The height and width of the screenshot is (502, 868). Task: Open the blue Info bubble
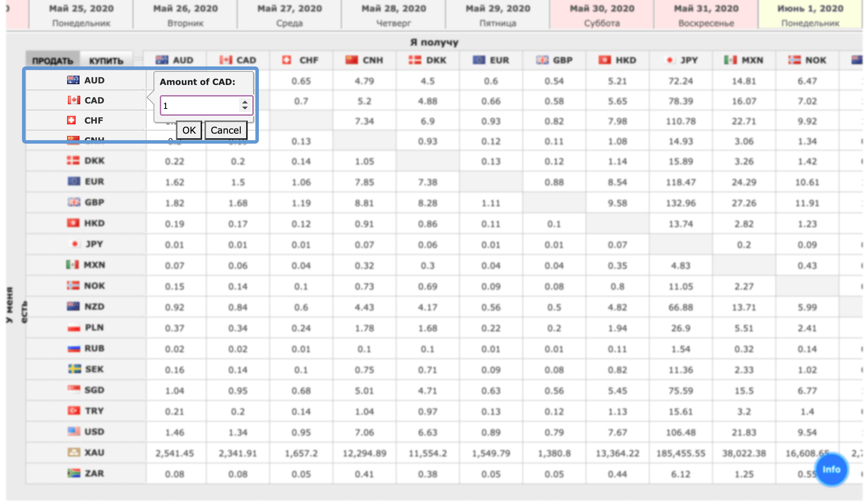pyautogui.click(x=831, y=469)
